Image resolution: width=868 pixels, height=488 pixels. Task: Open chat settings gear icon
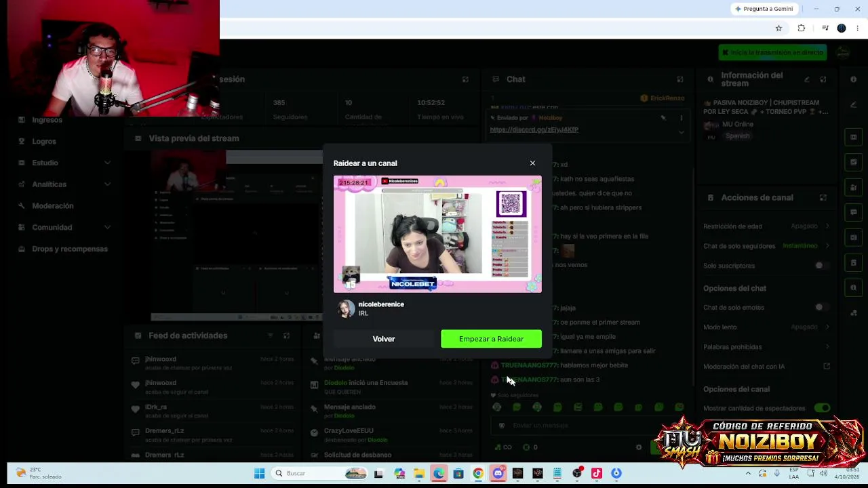[638, 447]
